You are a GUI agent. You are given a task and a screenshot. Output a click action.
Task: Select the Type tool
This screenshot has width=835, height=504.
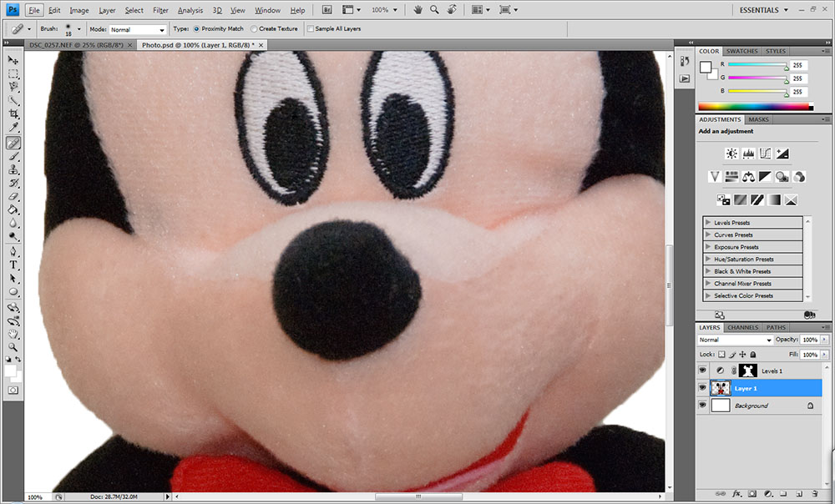(x=13, y=265)
